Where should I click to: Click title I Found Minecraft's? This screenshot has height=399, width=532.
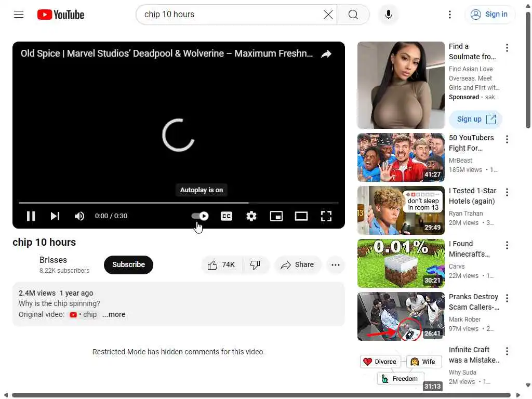pos(469,249)
